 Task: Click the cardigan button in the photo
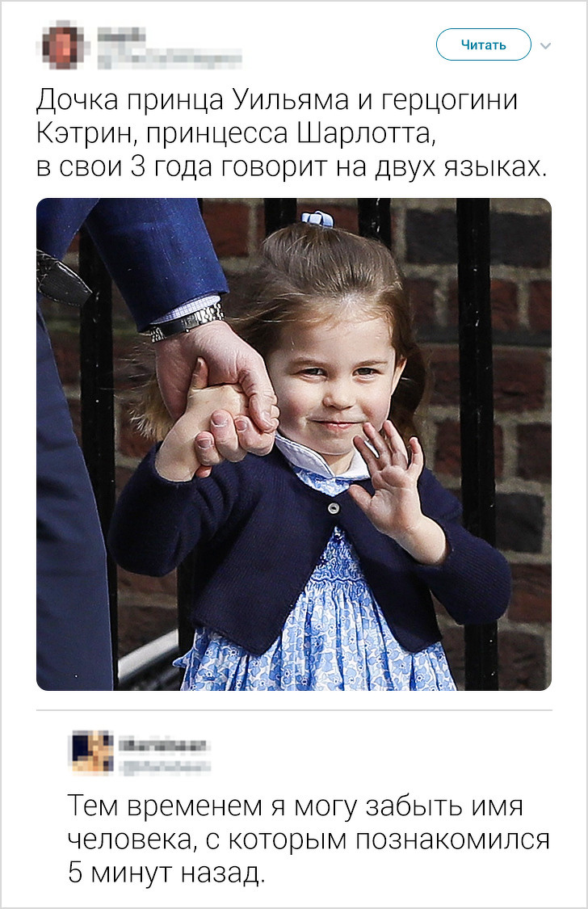coord(333,508)
